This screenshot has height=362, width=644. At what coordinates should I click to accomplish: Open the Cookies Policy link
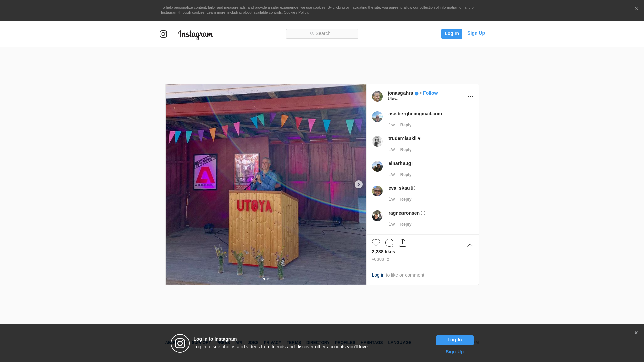pyautogui.click(x=296, y=12)
